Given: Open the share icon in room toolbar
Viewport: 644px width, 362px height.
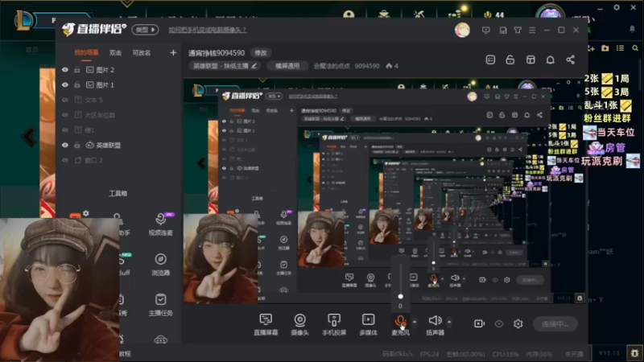Looking at the screenshot, I should click(571, 60).
